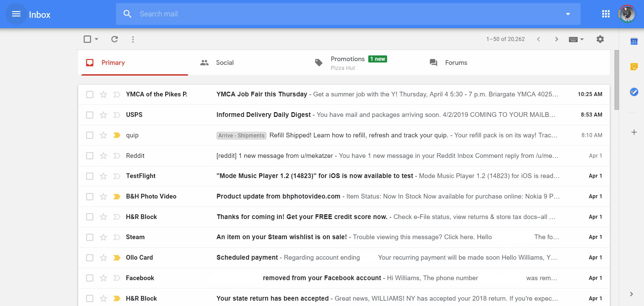
Task: Toggle importance marker on quip email
Action: pyautogui.click(x=117, y=135)
